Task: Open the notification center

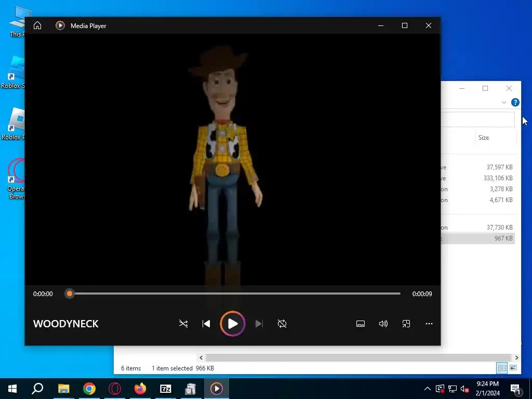Action: (515, 389)
